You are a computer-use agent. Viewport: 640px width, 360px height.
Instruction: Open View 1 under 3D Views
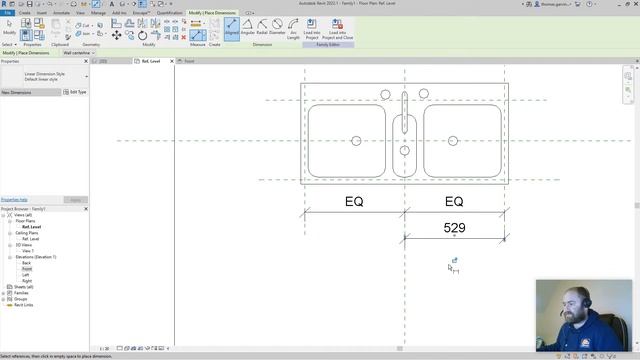(x=28, y=251)
